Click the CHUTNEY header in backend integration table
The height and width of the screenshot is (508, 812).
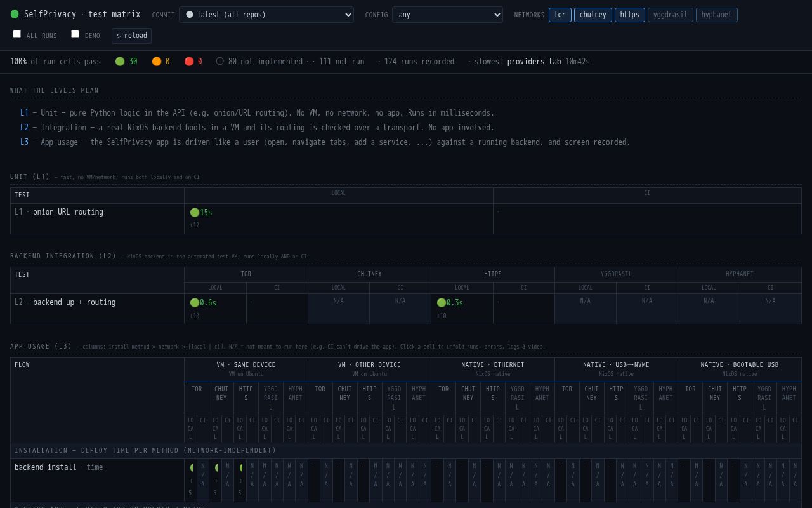(x=369, y=274)
